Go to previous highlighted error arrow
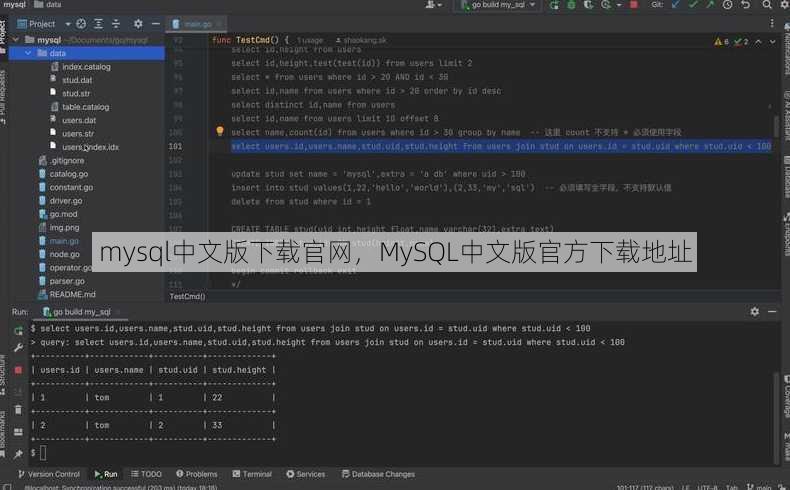 758,42
